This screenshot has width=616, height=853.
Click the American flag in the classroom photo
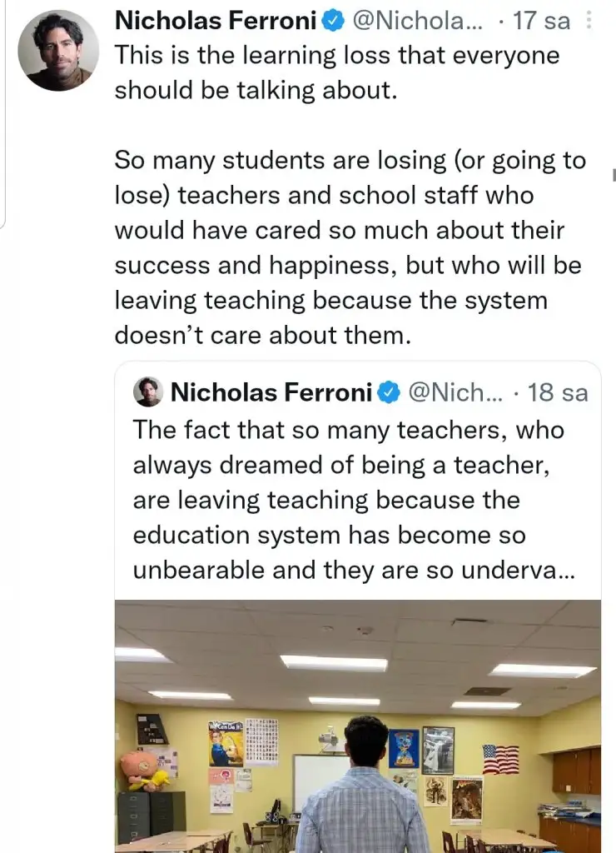click(x=500, y=759)
